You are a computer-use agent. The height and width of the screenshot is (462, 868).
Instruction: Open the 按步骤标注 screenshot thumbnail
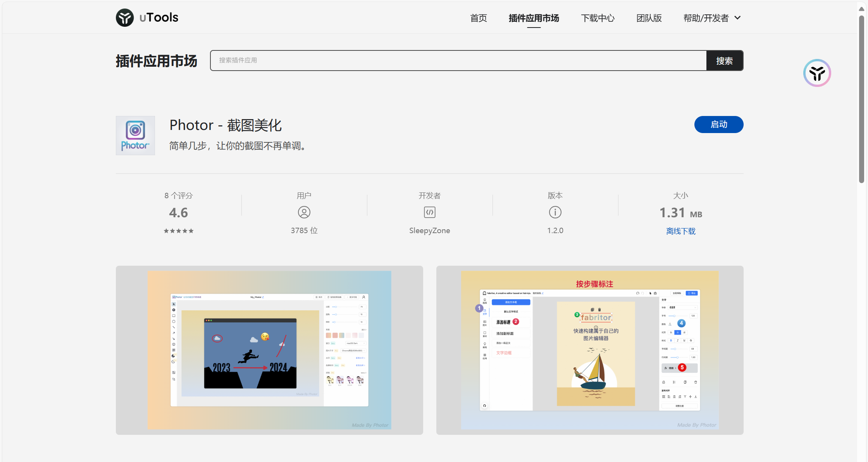tap(590, 350)
